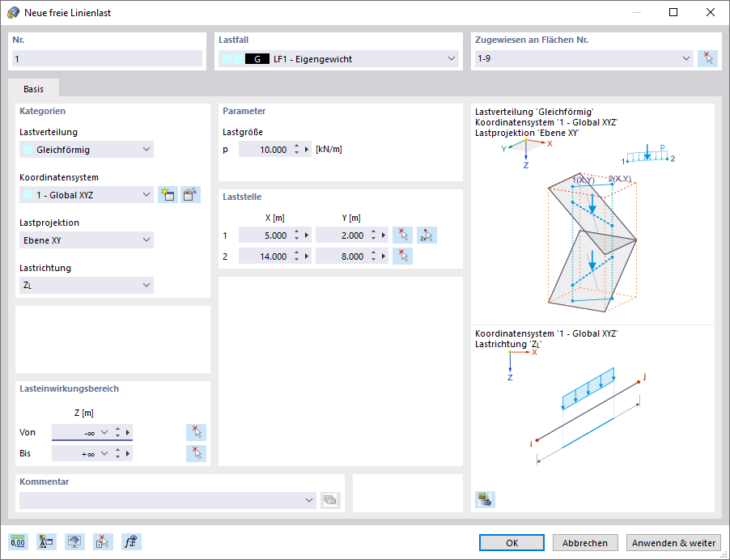This screenshot has height=560, width=730.
Task: Select the Basis tab
Action: point(33,88)
